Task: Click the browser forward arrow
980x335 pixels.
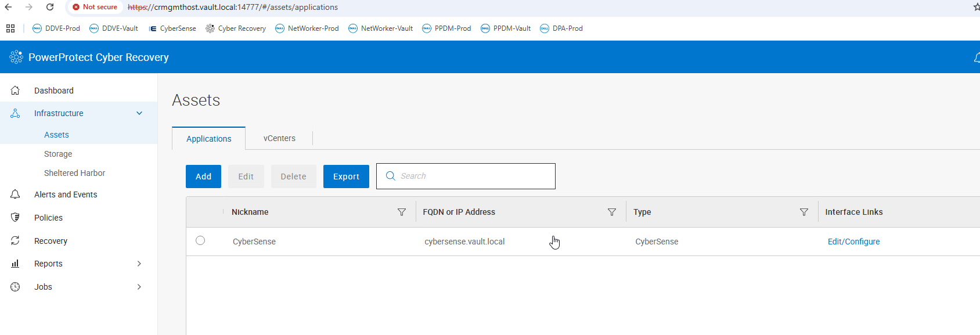Action: (x=29, y=7)
